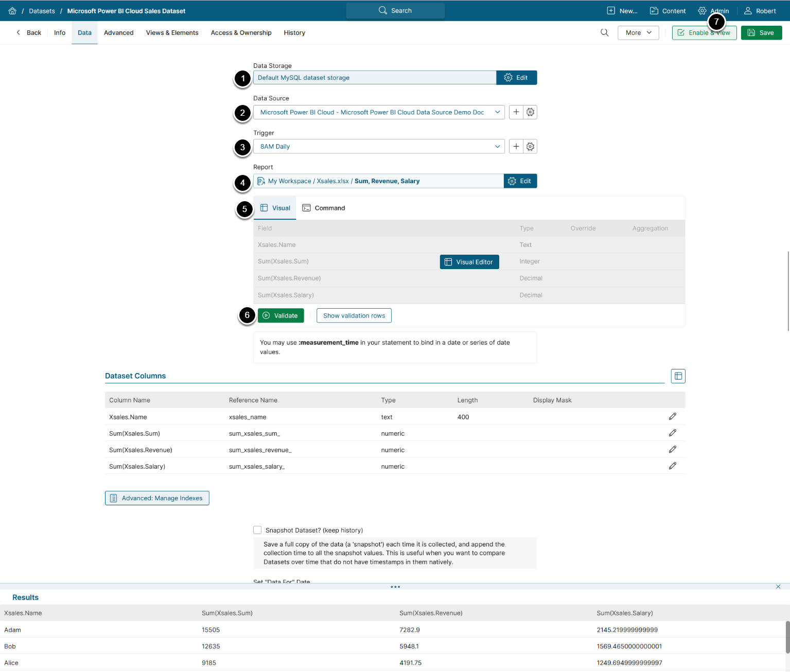Enable the Snapshot Dataset checkbox

point(257,530)
